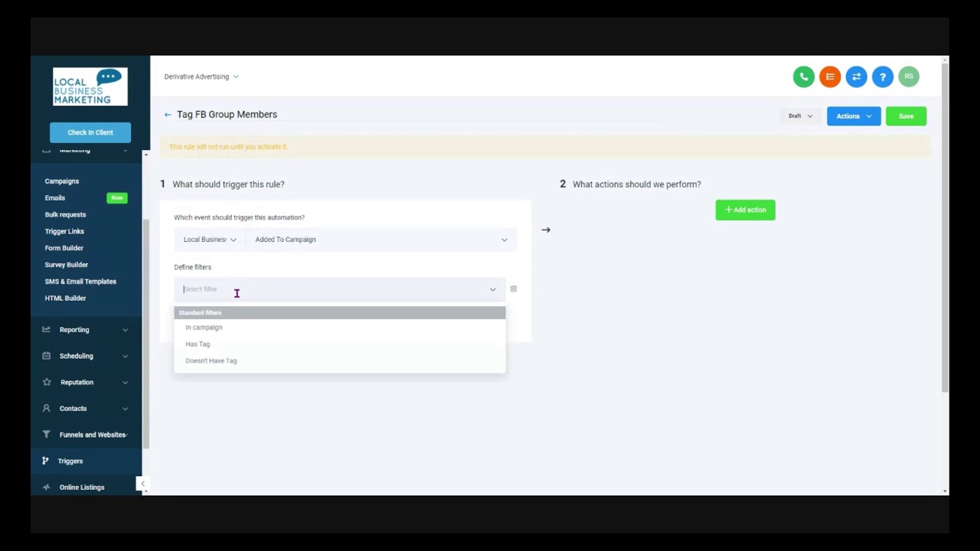
Task: Open the orange list icon in header
Action: pyautogui.click(x=830, y=77)
